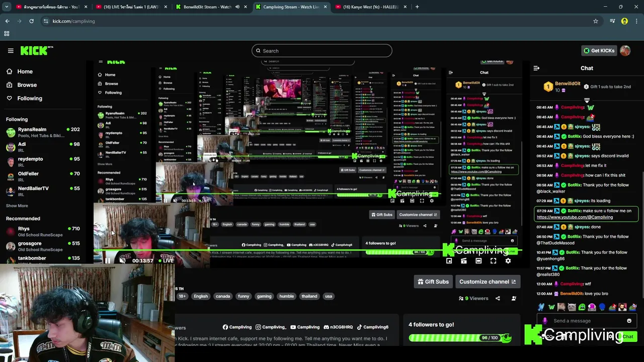Select the funny tag
644x362 pixels.
(244, 296)
